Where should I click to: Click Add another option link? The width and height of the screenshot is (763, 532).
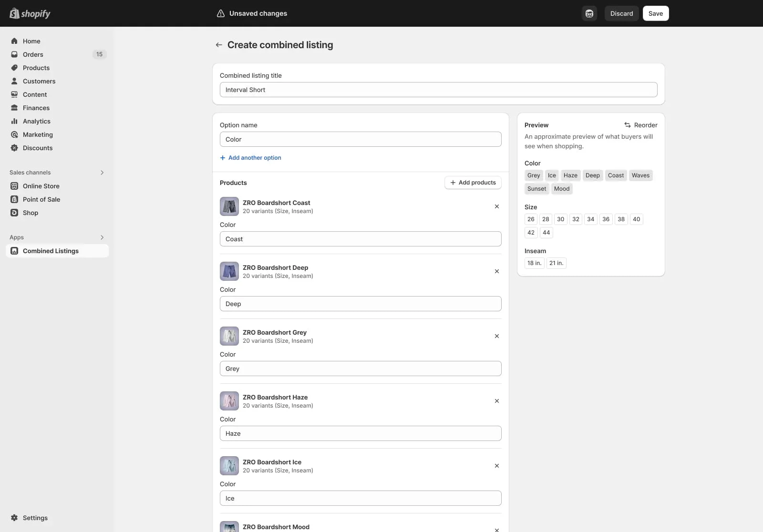[x=250, y=158]
